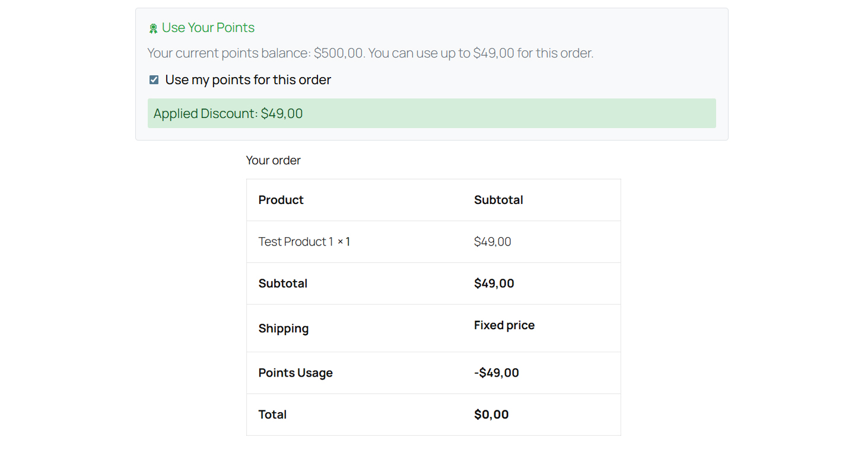Select the Subtotal row label
868x459 pixels.
pyautogui.click(x=283, y=283)
